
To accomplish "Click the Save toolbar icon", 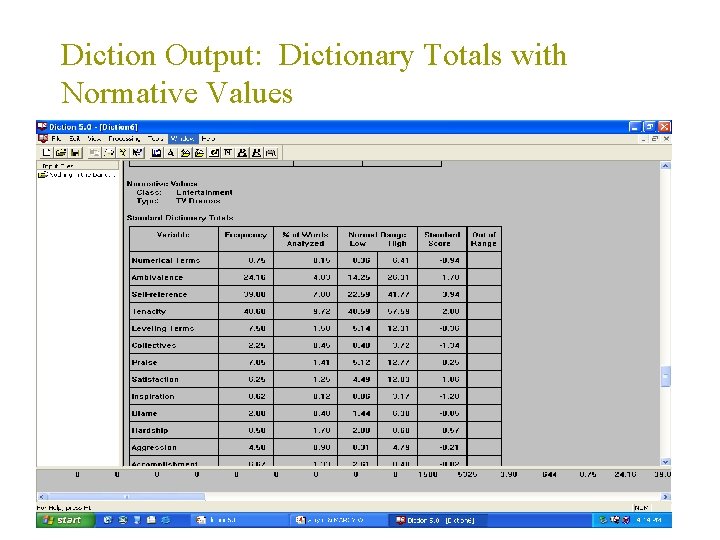I will [x=75, y=153].
